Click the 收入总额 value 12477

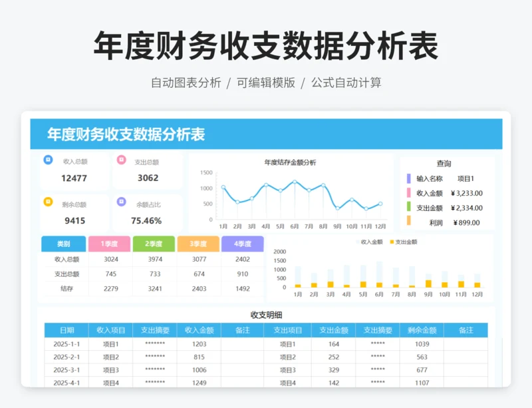click(74, 178)
